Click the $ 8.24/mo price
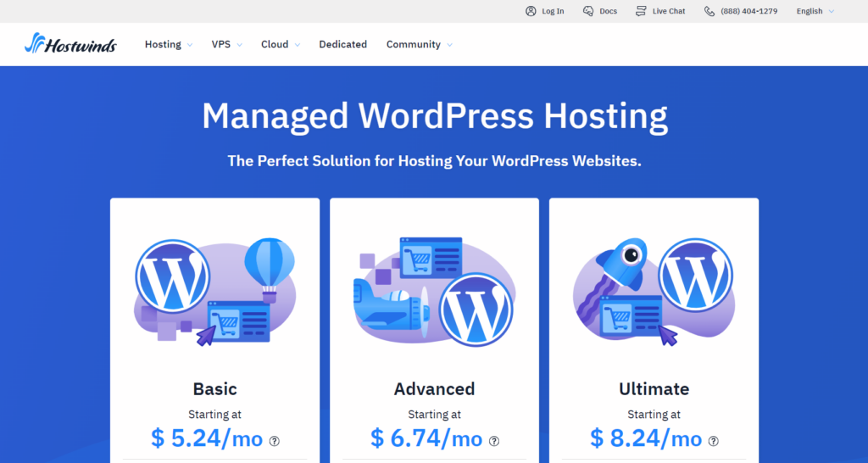This screenshot has width=868, height=463. 646,438
